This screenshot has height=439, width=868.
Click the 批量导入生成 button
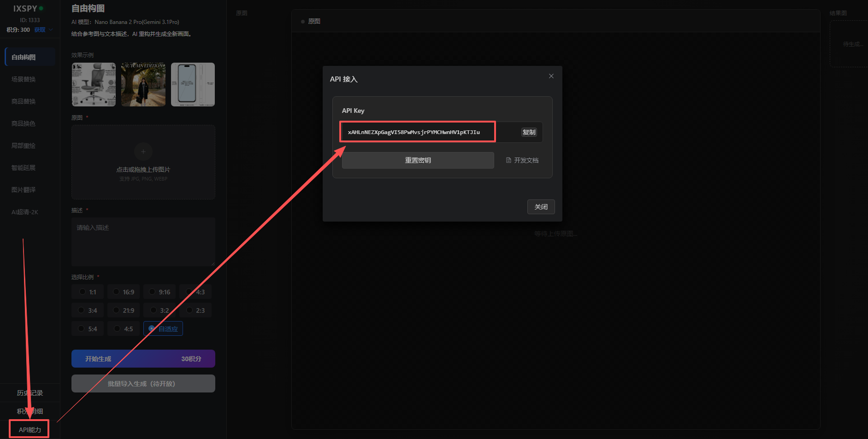pyautogui.click(x=143, y=384)
